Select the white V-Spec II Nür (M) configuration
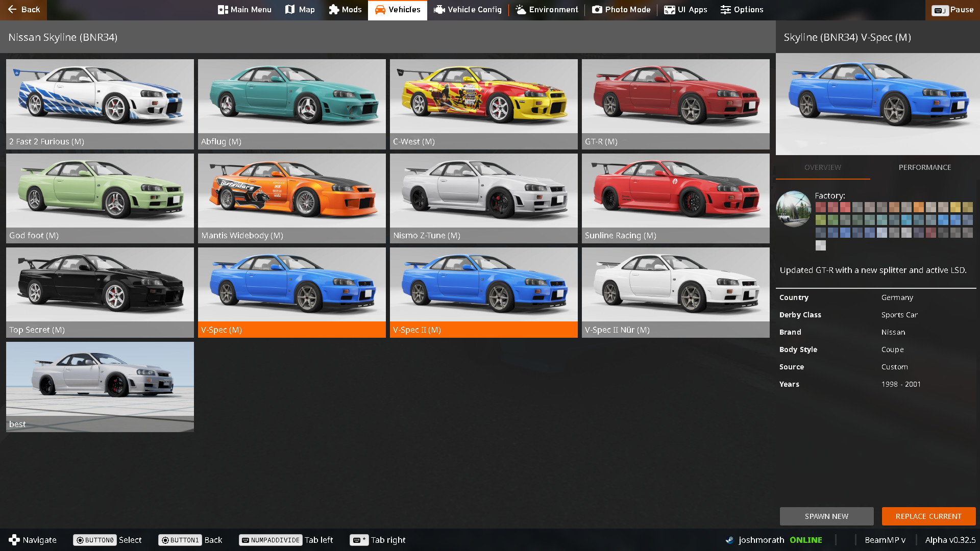Viewport: 980px width, 551px height. pyautogui.click(x=676, y=292)
